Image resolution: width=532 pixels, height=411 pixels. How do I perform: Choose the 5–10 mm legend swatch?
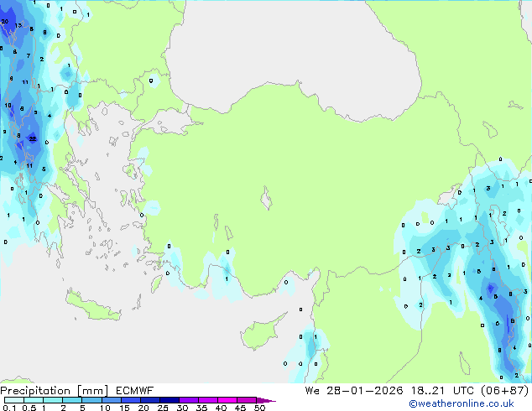coord(91,400)
